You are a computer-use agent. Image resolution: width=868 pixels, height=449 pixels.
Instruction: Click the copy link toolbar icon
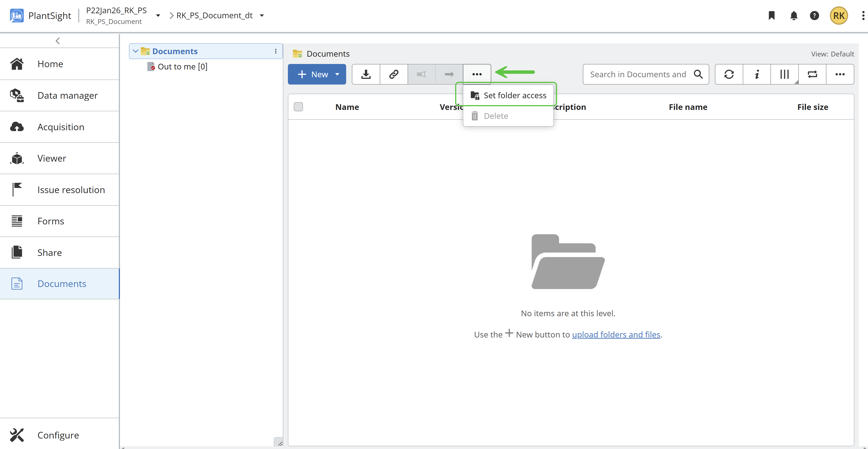click(394, 74)
